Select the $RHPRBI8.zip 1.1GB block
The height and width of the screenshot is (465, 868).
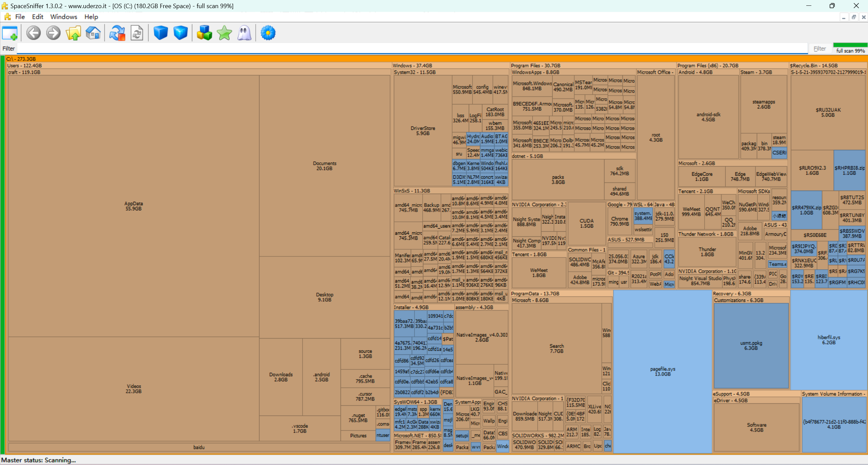coord(849,170)
